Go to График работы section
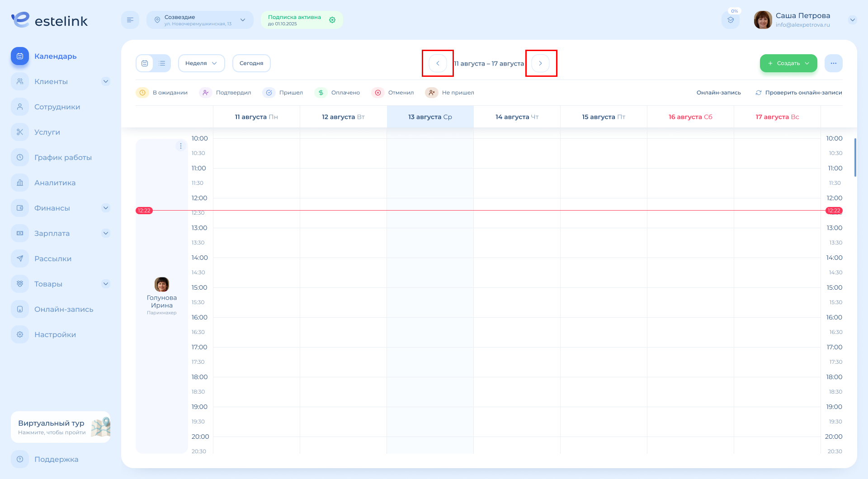 pyautogui.click(x=63, y=157)
